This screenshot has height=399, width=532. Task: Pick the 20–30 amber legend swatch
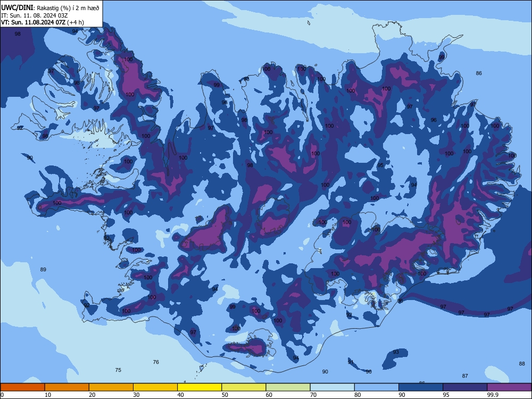pos(111,387)
